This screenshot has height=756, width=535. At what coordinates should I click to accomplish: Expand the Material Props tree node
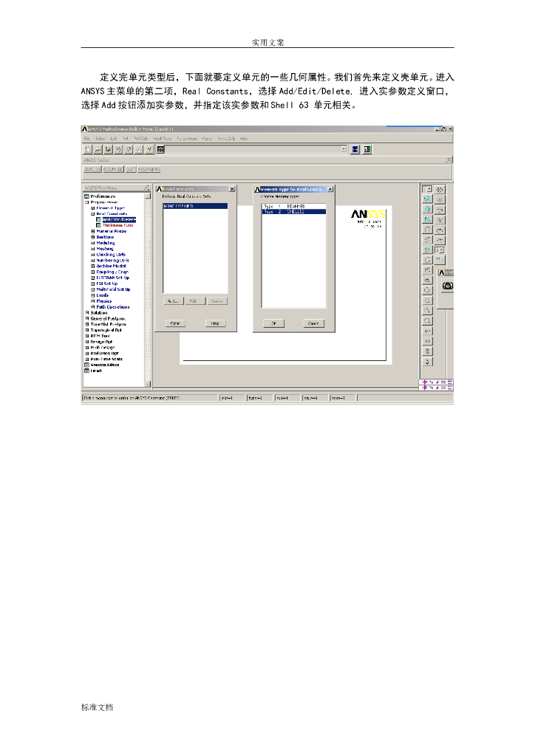pos(92,231)
